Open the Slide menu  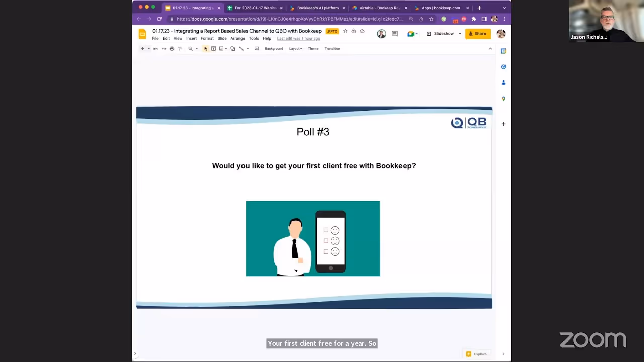pos(222,39)
